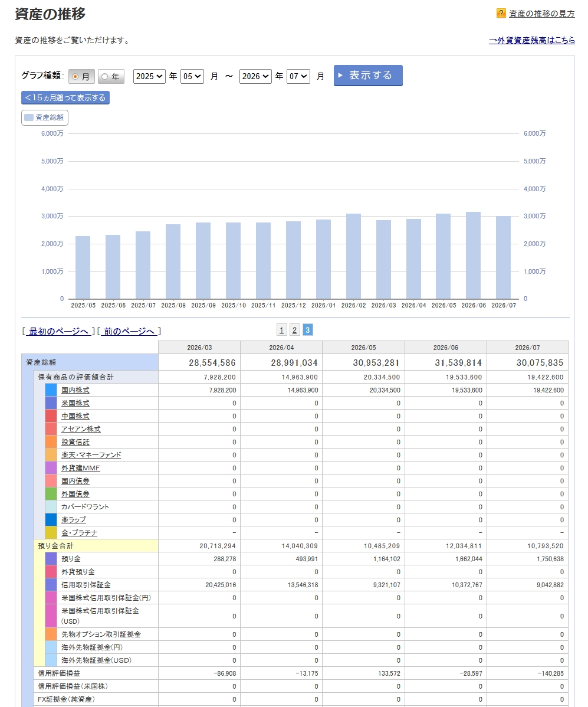Select current page 3 of the table
588x707 pixels.
(x=308, y=330)
